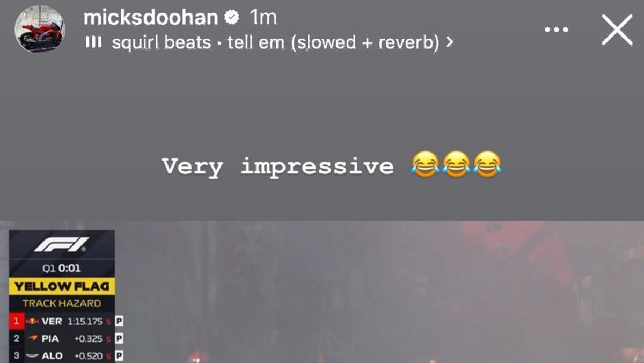
Task: Click the Q1 0:01 session timer
Action: 62,268
